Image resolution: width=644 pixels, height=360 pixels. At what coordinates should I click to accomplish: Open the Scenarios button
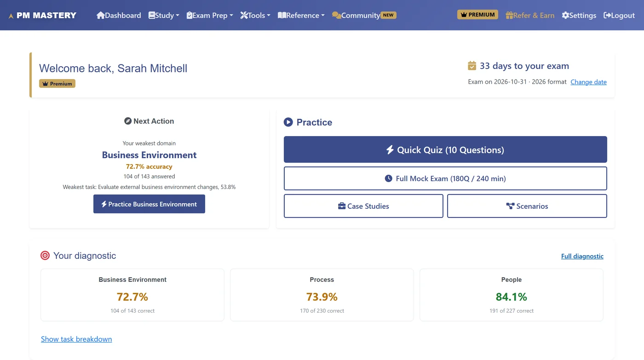527,206
